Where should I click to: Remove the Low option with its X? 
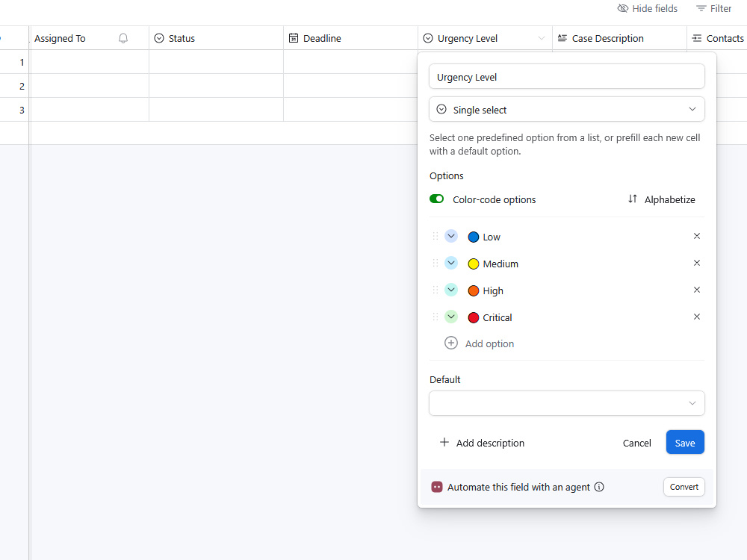coord(696,236)
